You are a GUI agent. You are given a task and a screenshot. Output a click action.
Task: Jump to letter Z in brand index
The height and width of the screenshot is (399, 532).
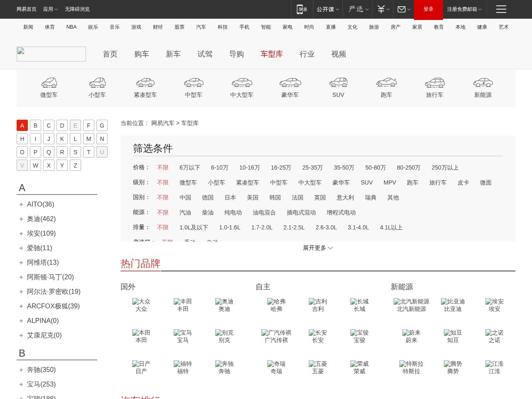click(x=75, y=165)
